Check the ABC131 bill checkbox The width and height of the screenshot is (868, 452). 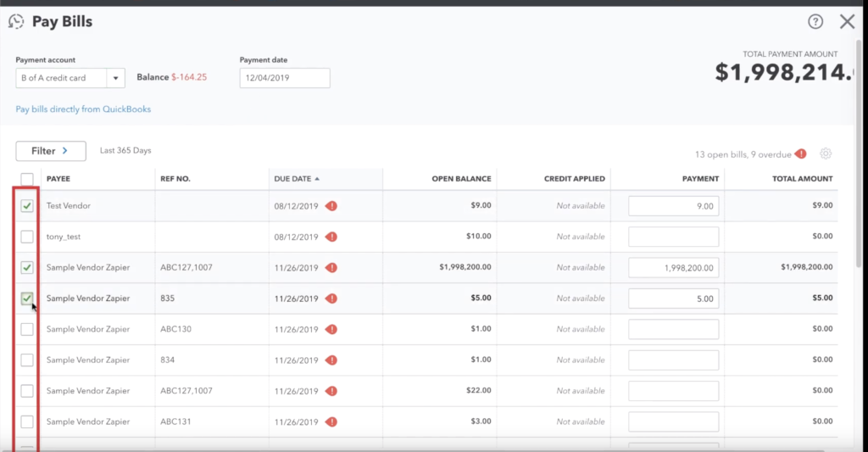coord(26,422)
